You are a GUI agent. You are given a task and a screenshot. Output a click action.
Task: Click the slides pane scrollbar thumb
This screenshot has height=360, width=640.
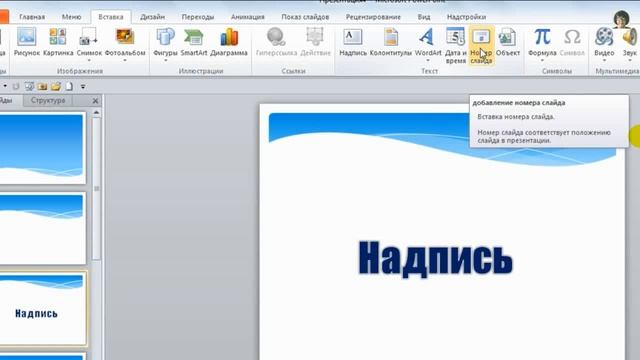[96, 189]
